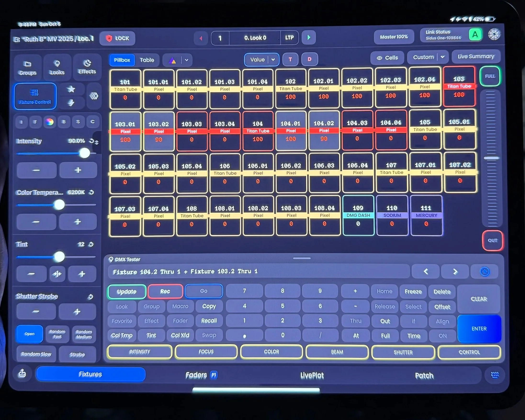Select the color wheel attribute icon
Viewport: 525px width, 420px height.
49,122
